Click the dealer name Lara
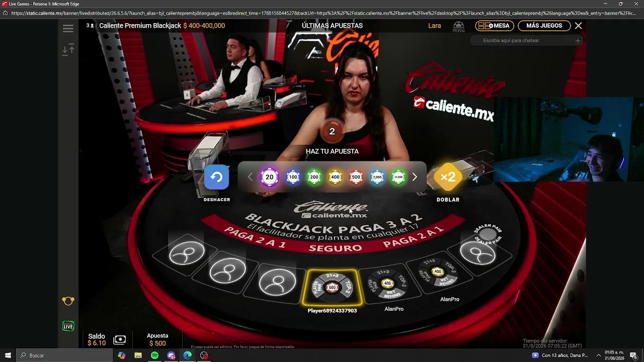Screen dimensions: 644x362 434,26
